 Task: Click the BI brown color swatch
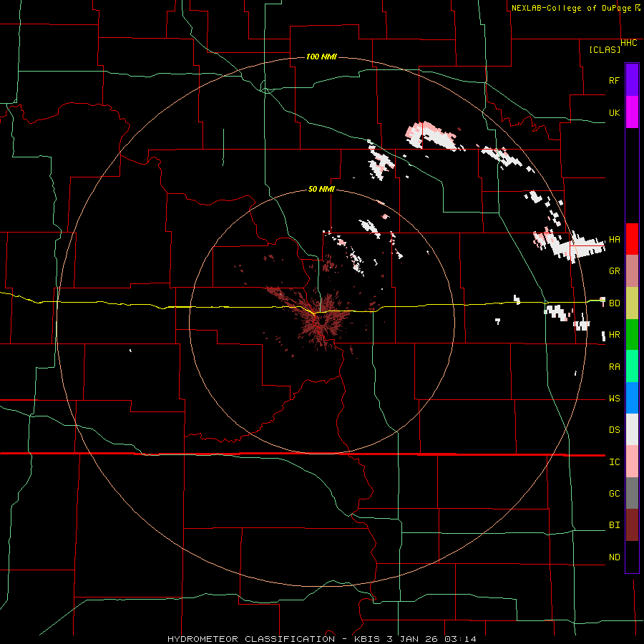pos(632,525)
